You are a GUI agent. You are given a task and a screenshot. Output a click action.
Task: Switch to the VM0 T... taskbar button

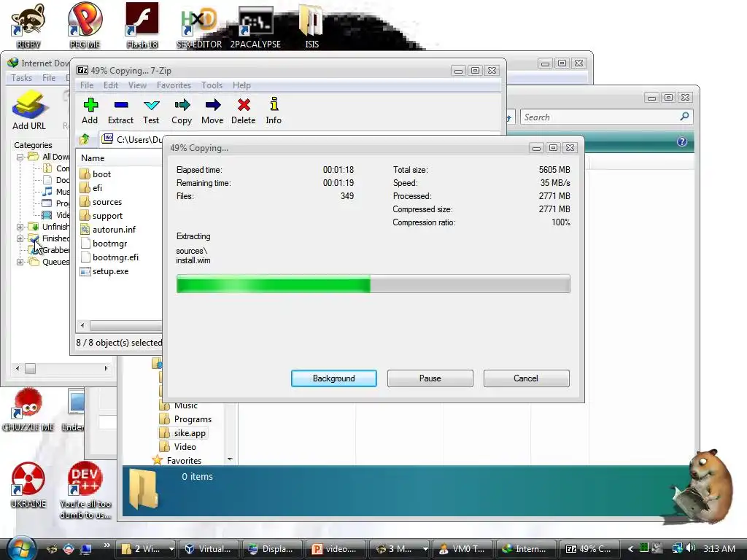(x=462, y=548)
